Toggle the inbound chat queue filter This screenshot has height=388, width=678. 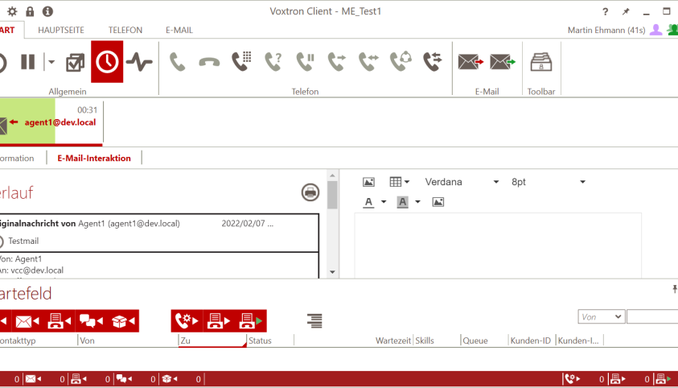(91, 321)
